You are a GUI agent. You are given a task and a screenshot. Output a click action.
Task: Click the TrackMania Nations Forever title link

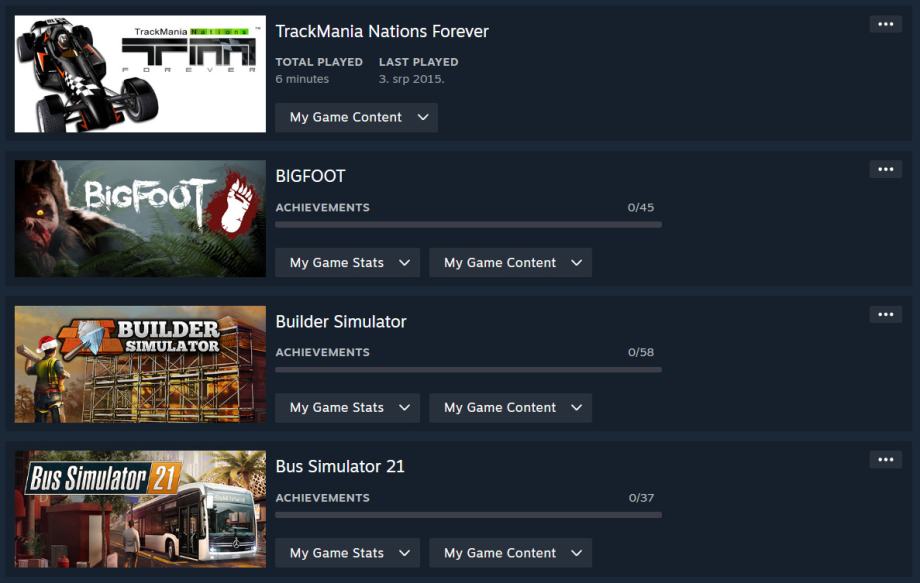coord(382,32)
